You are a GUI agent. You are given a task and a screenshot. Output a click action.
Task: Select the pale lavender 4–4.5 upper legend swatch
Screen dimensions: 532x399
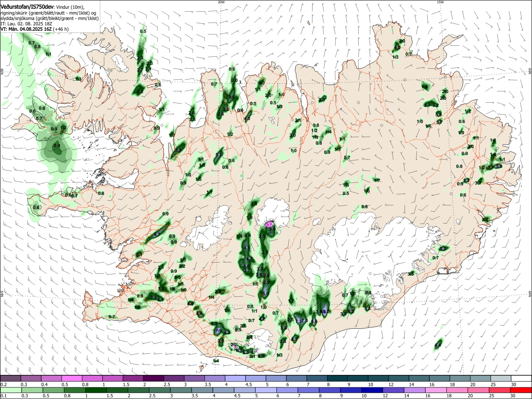click(x=235, y=378)
